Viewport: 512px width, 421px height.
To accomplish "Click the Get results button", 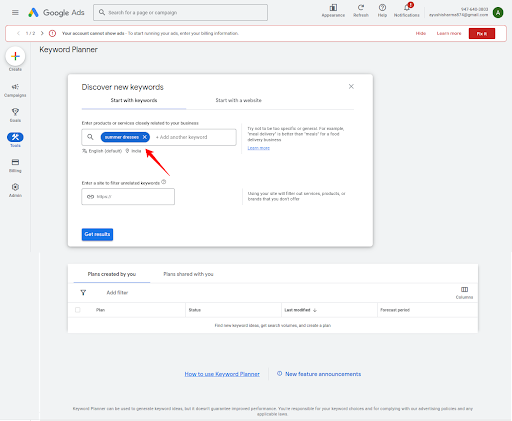I will click(x=97, y=234).
